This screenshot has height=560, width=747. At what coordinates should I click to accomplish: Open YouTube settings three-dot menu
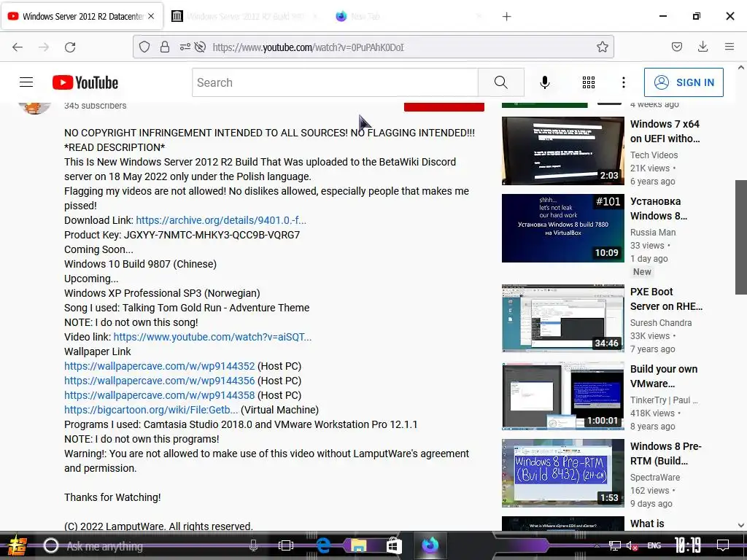point(623,82)
